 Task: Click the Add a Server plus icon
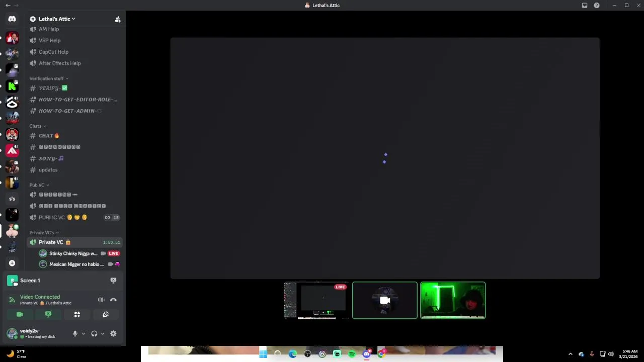click(x=12, y=263)
